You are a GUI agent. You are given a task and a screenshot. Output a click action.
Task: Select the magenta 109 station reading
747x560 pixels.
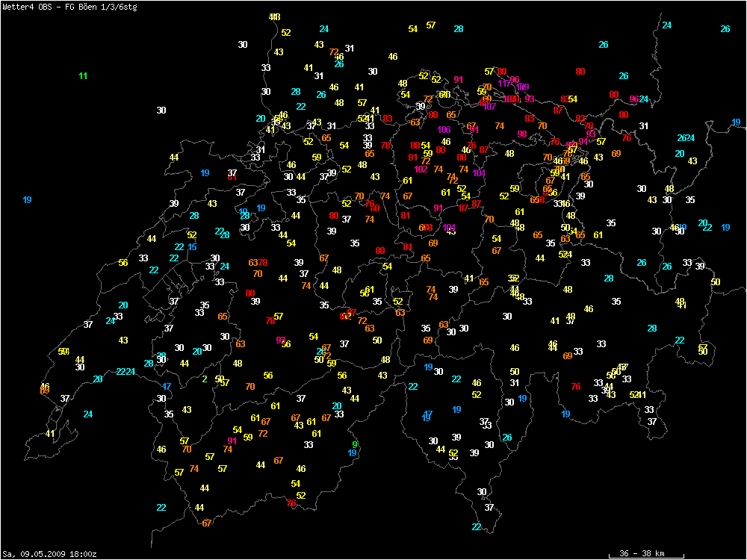tap(523, 88)
